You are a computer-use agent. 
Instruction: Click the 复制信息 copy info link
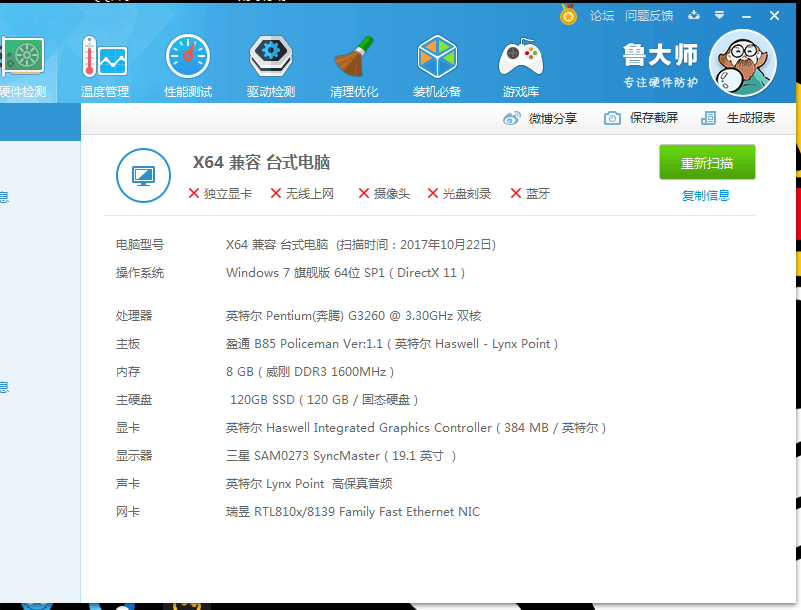706,195
